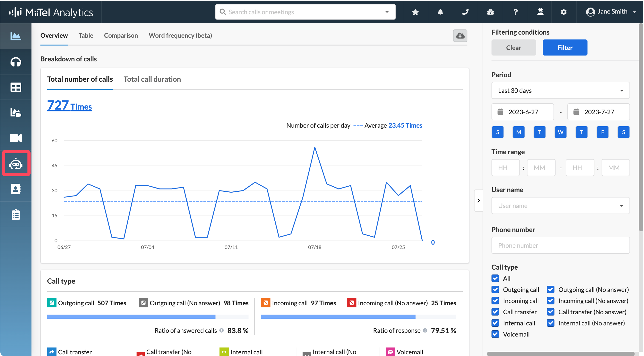Click info icon beside Ratio of response
The image size is (644, 356).
pos(425,330)
